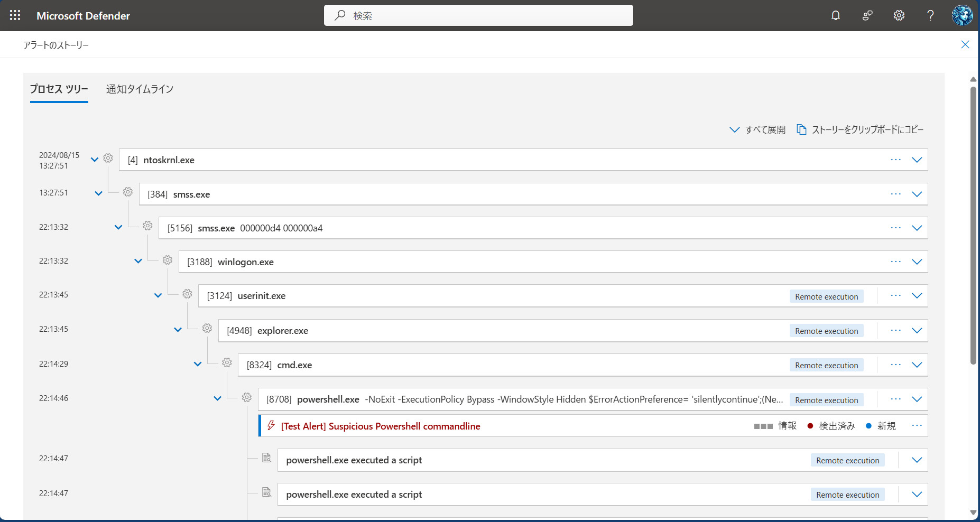Open the notifications bell icon

click(x=835, y=15)
